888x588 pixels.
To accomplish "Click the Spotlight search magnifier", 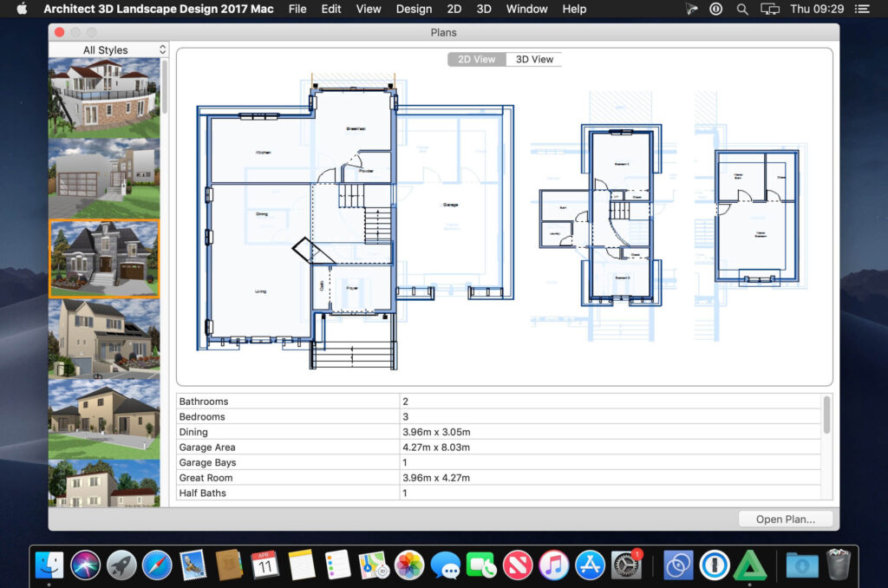I will point(742,9).
